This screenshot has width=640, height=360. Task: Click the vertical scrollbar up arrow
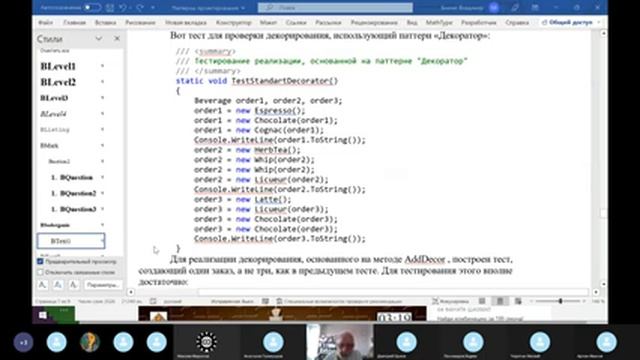(x=604, y=33)
